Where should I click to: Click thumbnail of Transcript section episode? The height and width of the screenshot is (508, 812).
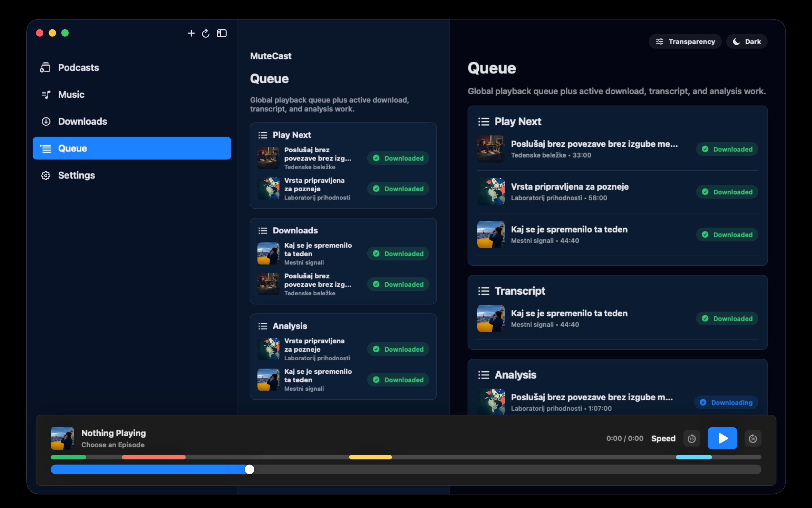point(491,318)
